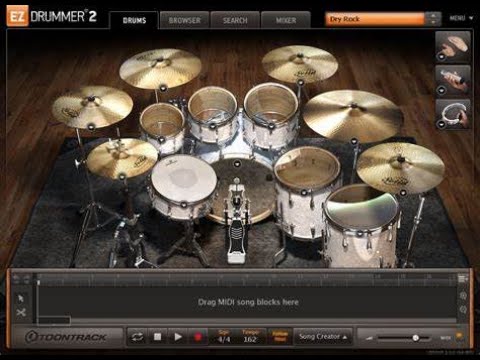Open the Menu dropdown
The image size is (480, 360).
pyautogui.click(x=461, y=18)
